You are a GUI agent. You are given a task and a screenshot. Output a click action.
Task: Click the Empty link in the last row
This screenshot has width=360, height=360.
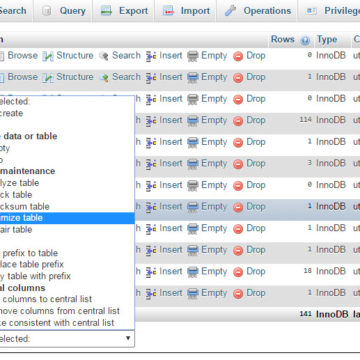(x=214, y=293)
